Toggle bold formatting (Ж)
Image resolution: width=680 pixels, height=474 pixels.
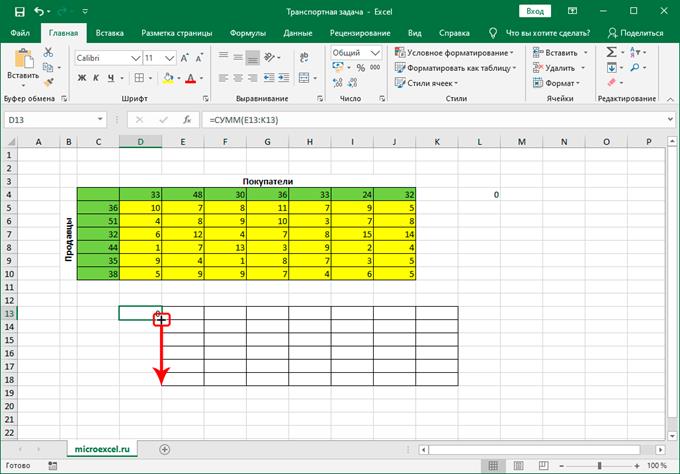[82, 78]
